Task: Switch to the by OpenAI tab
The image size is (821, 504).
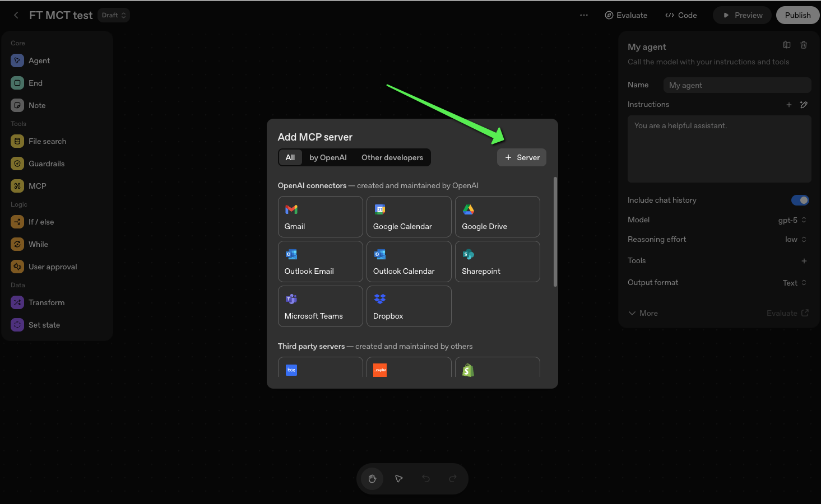Action: point(328,158)
